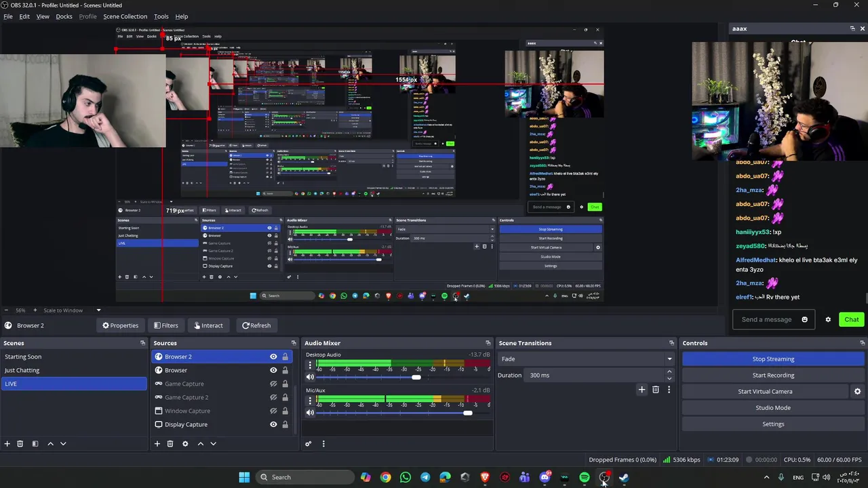This screenshot has height=488, width=868.
Task: Open Advanced Audio Properties gears icon
Action: coord(308,443)
